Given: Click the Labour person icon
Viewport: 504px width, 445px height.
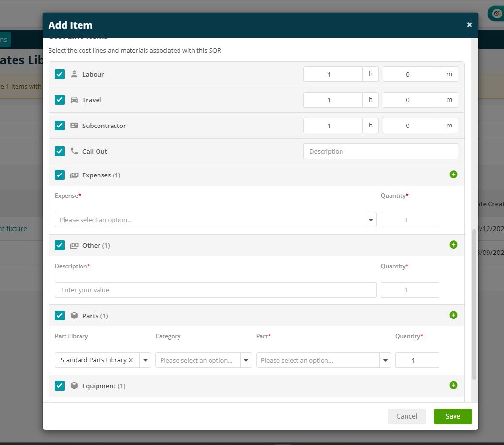Looking at the screenshot, I should tap(74, 74).
